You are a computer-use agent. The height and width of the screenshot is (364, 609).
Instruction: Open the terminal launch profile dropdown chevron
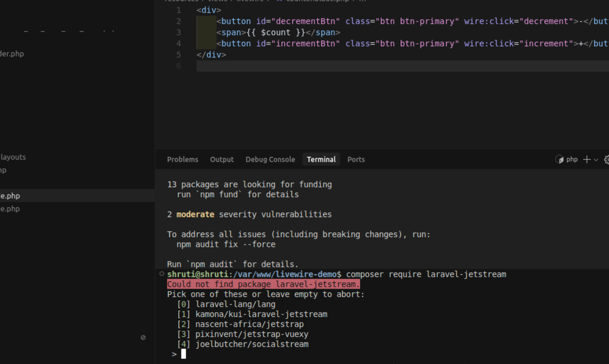(x=596, y=160)
